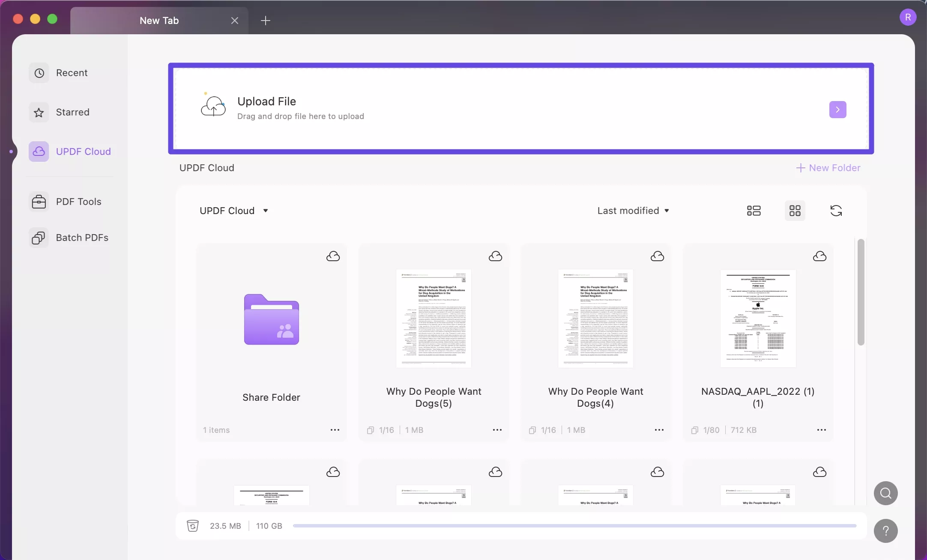Click the storage usage progress bar
The width and height of the screenshot is (927, 560).
(574, 526)
